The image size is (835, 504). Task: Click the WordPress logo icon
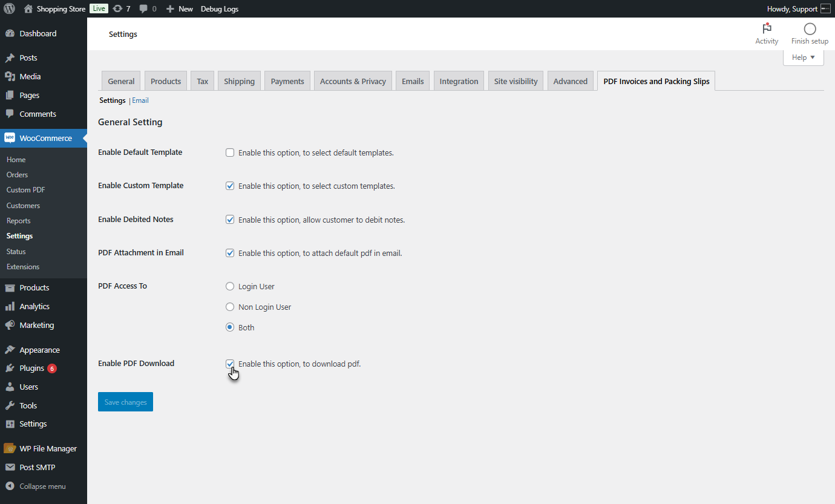coord(9,8)
